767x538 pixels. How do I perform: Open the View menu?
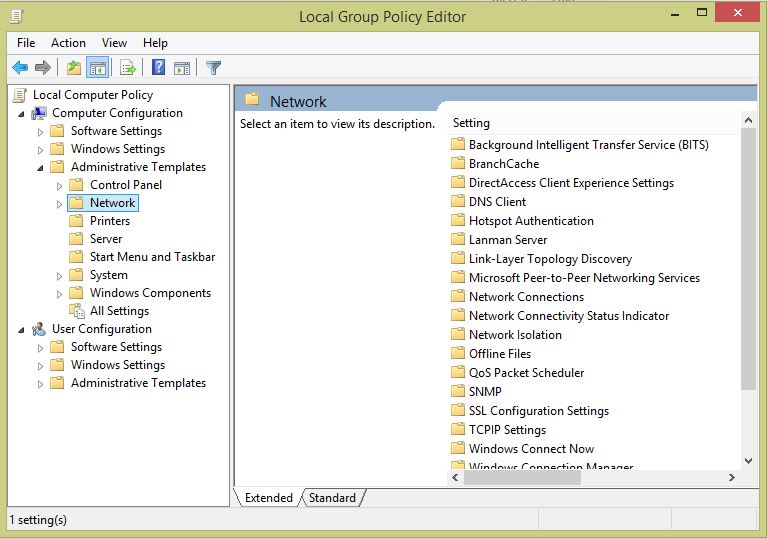pyautogui.click(x=114, y=43)
